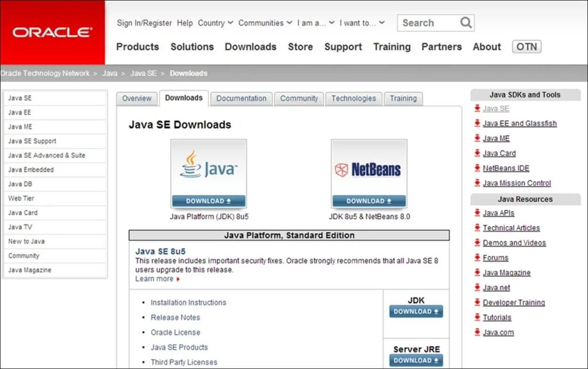Open Java SE Products link

(x=179, y=347)
